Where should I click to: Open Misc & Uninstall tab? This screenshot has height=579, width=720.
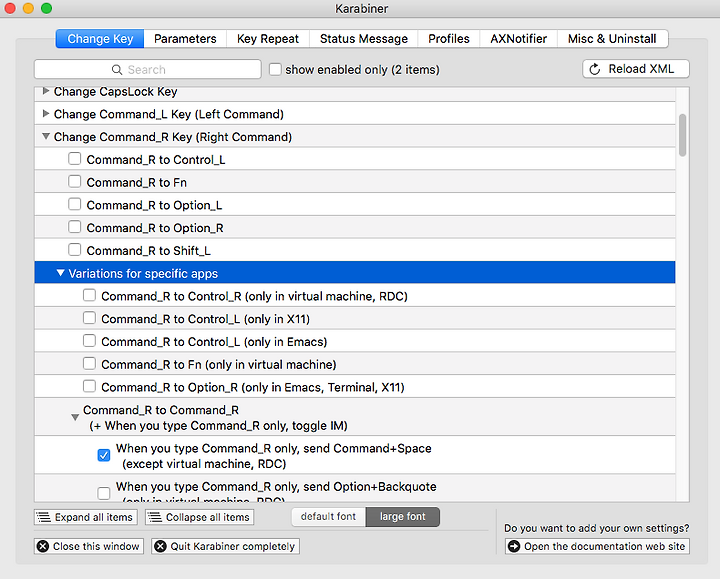pyautogui.click(x=612, y=39)
